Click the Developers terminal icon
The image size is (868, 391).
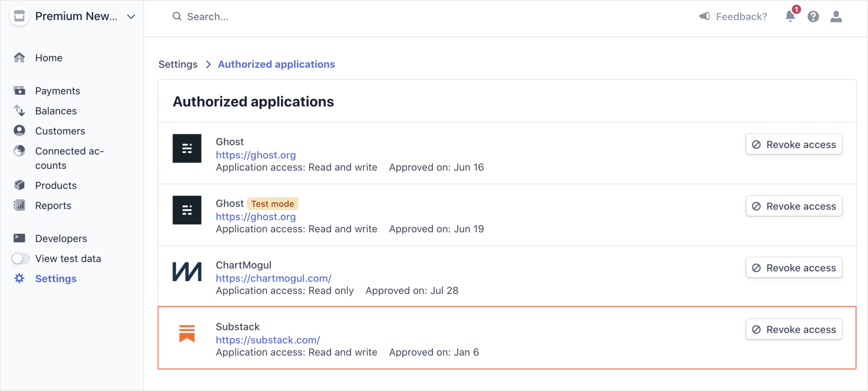pos(19,238)
